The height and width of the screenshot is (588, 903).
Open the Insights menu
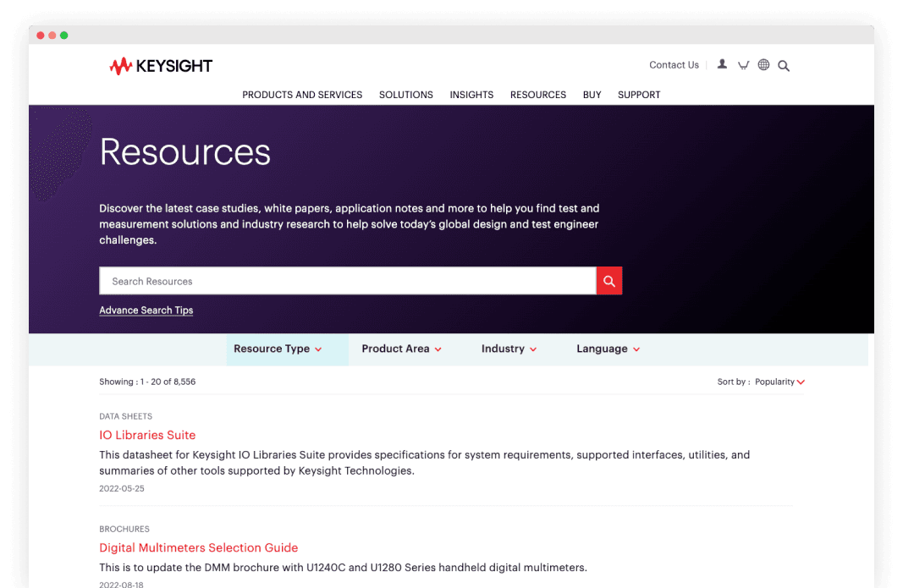(471, 95)
